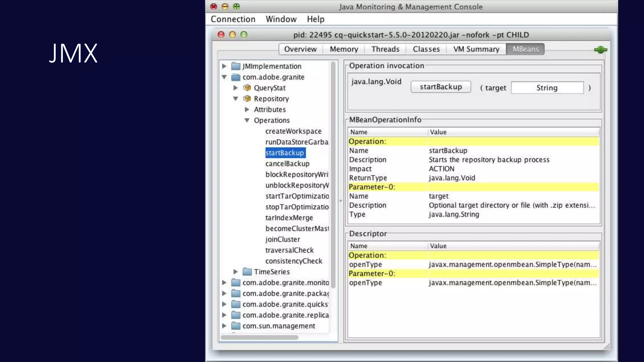644x362 pixels.
Task: Click the target String input field
Action: point(547,88)
